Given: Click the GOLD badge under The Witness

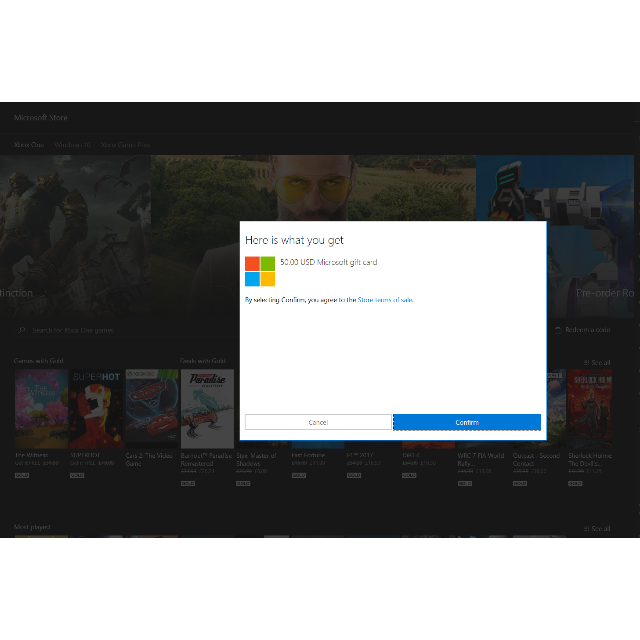Looking at the screenshot, I should click(22, 475).
